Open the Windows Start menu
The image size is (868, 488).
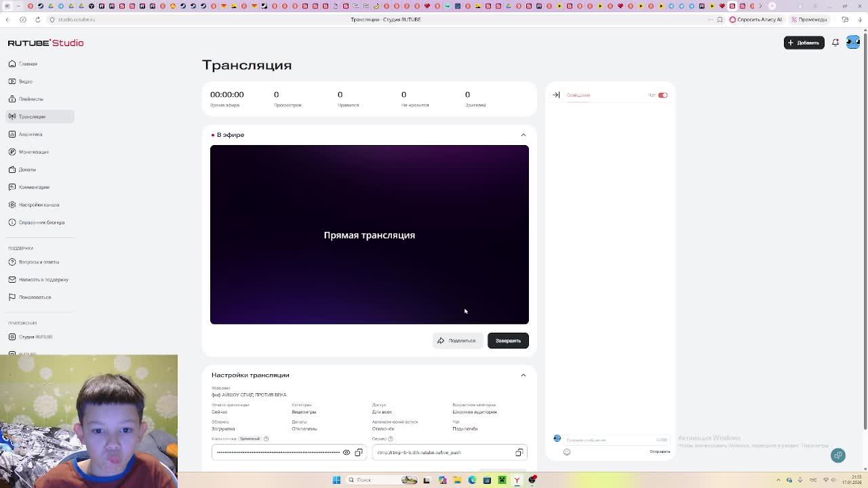pyautogui.click(x=336, y=480)
